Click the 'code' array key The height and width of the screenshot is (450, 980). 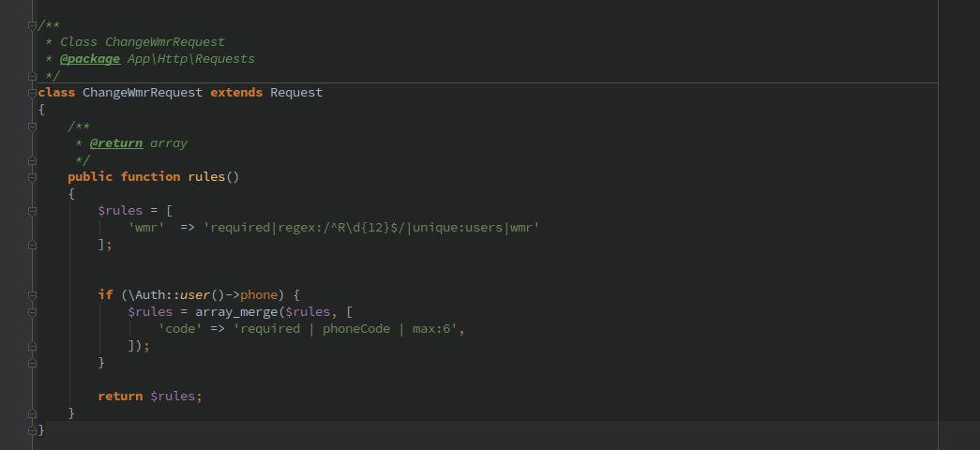180,328
